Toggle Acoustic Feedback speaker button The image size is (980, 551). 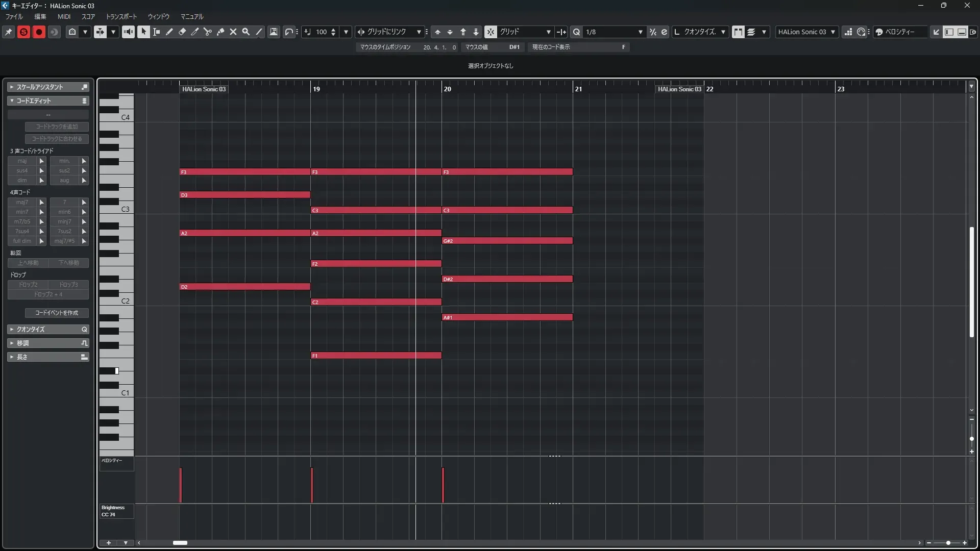pyautogui.click(x=128, y=32)
